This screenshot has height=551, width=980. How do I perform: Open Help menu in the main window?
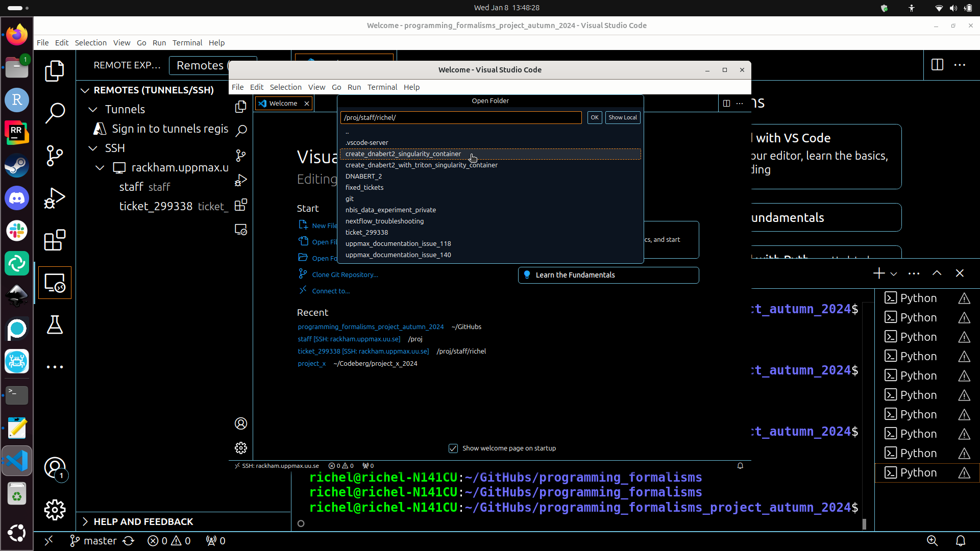(216, 43)
